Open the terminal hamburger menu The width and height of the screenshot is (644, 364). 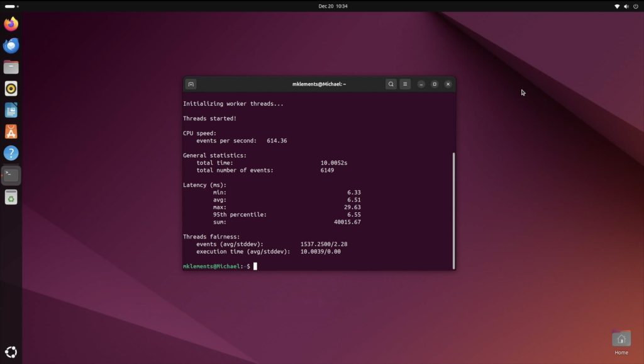point(406,84)
